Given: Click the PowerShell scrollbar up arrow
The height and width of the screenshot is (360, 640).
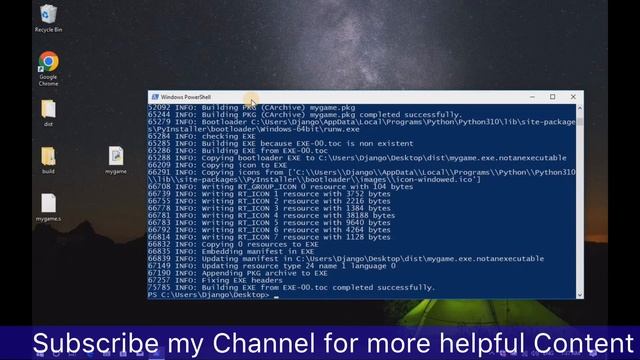Looking at the screenshot, I should [x=580, y=108].
